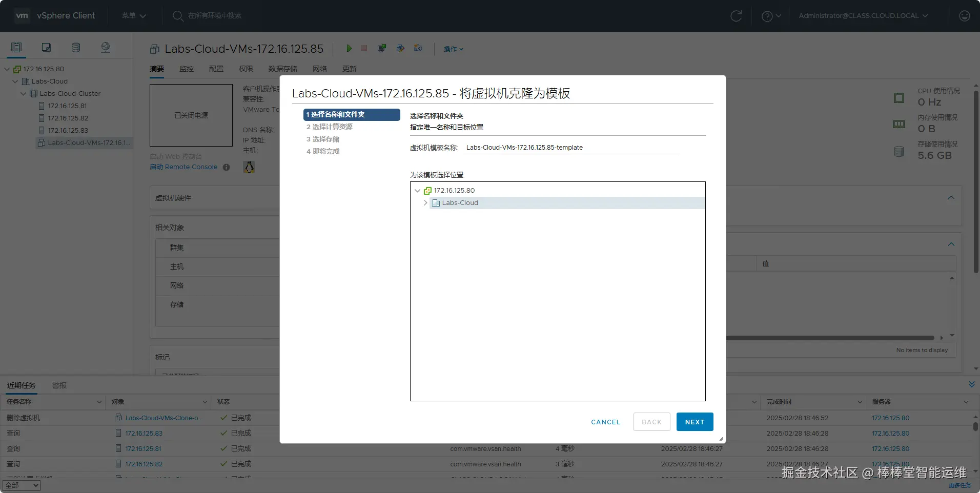Switch to the 更新 tab
The height and width of the screenshot is (493, 980).
(x=350, y=69)
